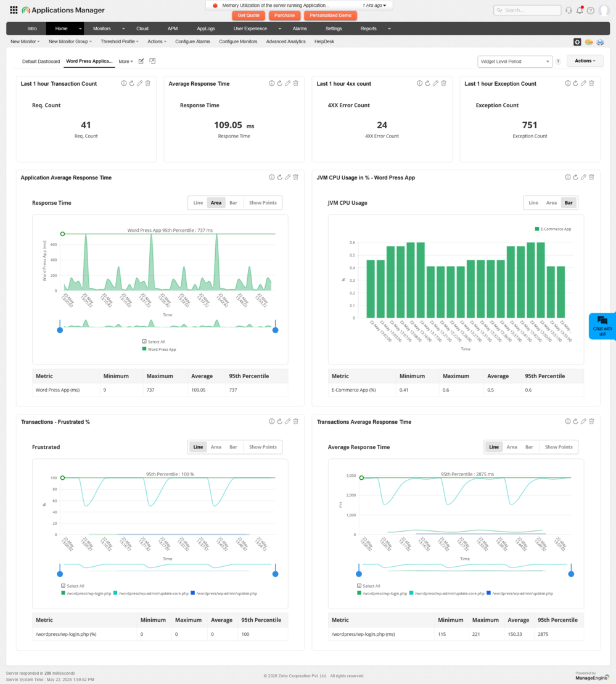
Task: Switch JVM CPU Usage chart to Line
Action: pos(533,203)
